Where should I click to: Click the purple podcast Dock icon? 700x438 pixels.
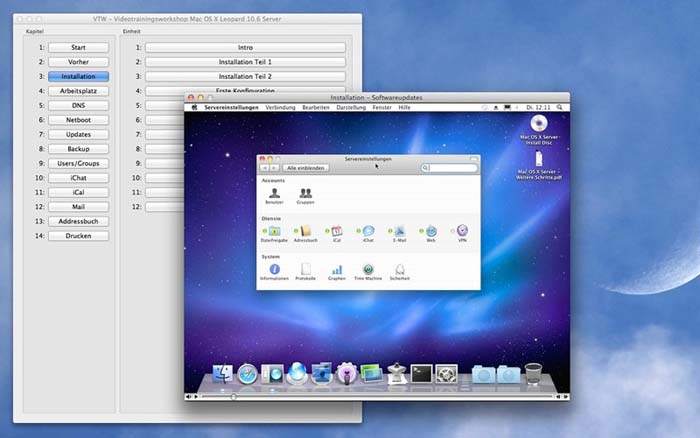click(x=347, y=374)
